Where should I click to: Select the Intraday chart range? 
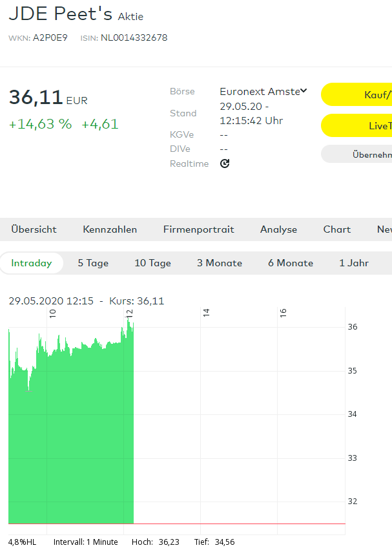pos(32,263)
